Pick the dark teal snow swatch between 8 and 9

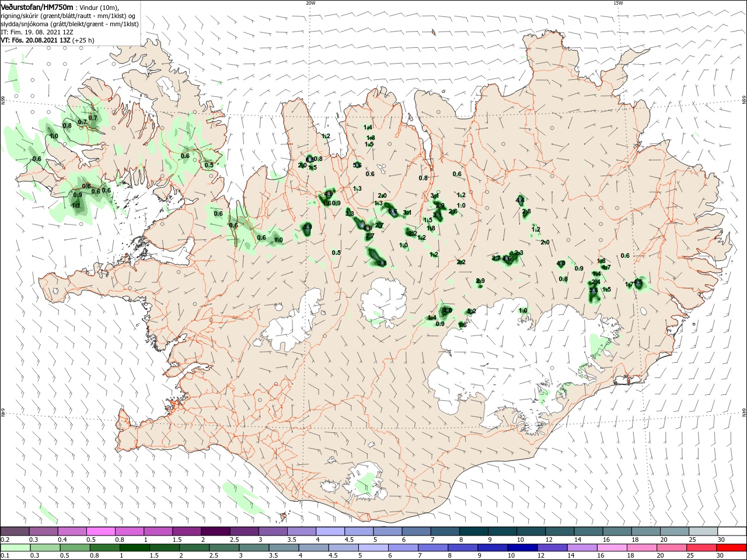(x=474, y=531)
